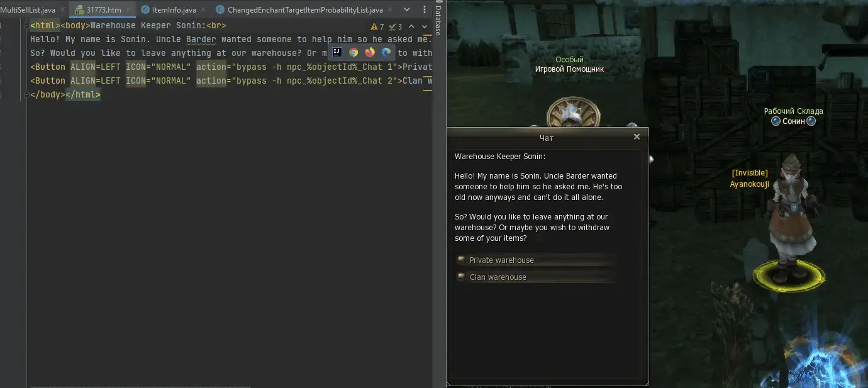Click the Рабочий Склада title text
The image size is (868, 388).
pos(793,111)
